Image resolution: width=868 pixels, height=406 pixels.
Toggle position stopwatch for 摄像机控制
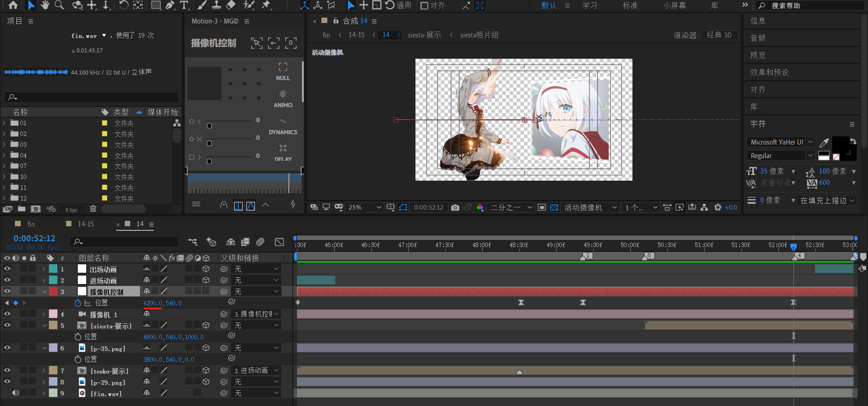[78, 303]
